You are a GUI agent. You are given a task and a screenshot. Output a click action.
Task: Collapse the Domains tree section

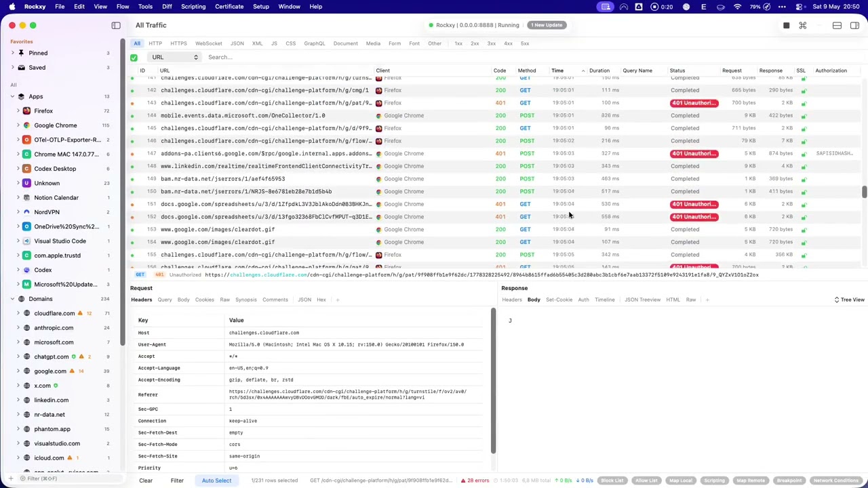12,299
